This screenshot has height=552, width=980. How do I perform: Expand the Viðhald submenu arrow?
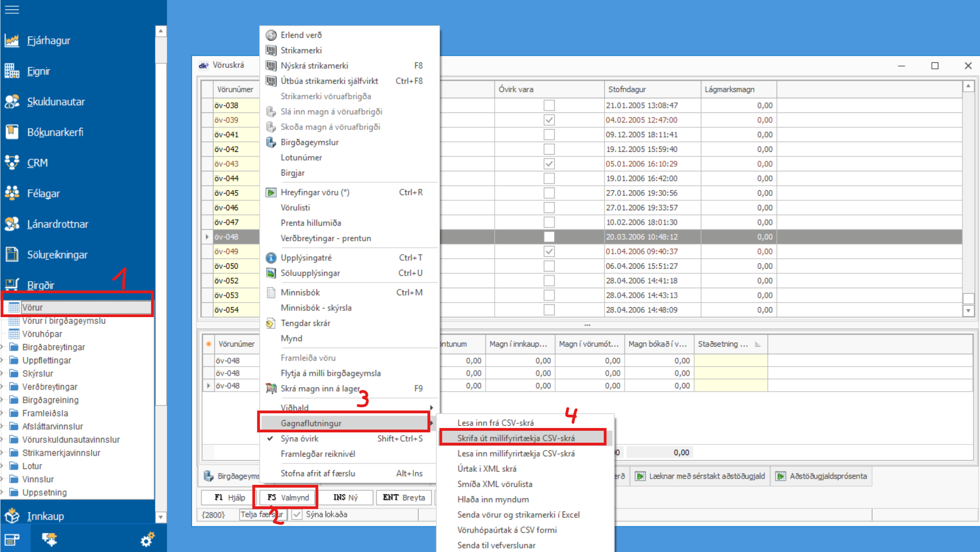431,407
